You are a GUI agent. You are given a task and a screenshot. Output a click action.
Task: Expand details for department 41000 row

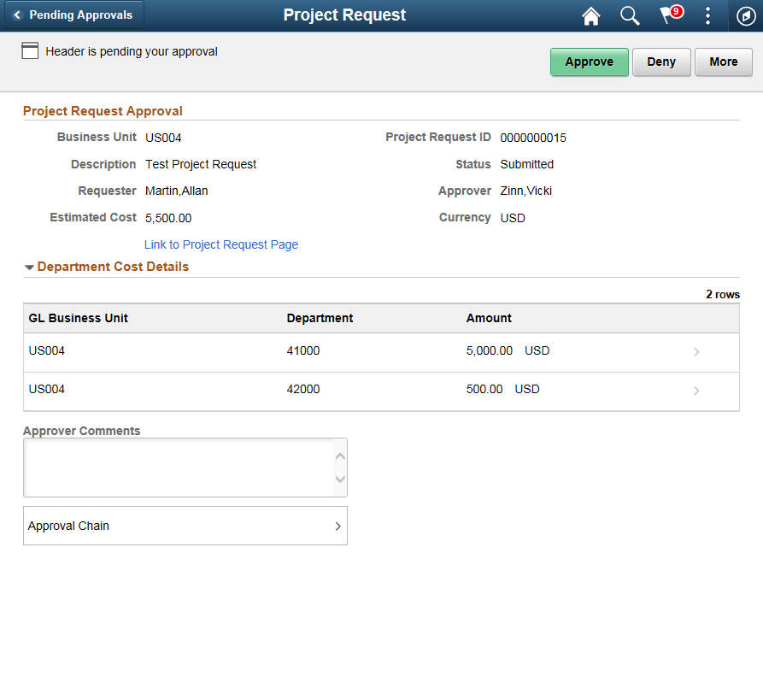coord(696,351)
